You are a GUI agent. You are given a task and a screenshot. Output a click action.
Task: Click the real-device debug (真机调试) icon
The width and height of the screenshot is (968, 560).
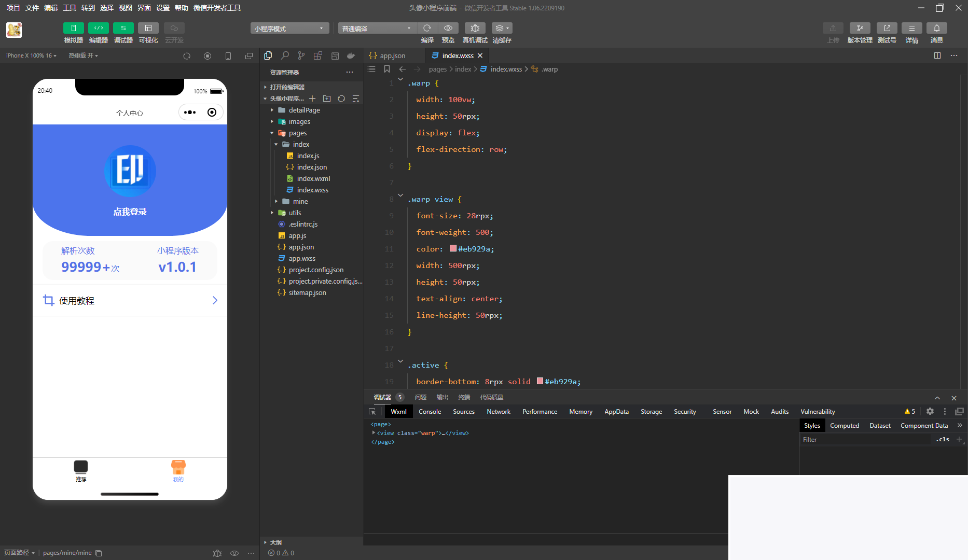tap(475, 29)
